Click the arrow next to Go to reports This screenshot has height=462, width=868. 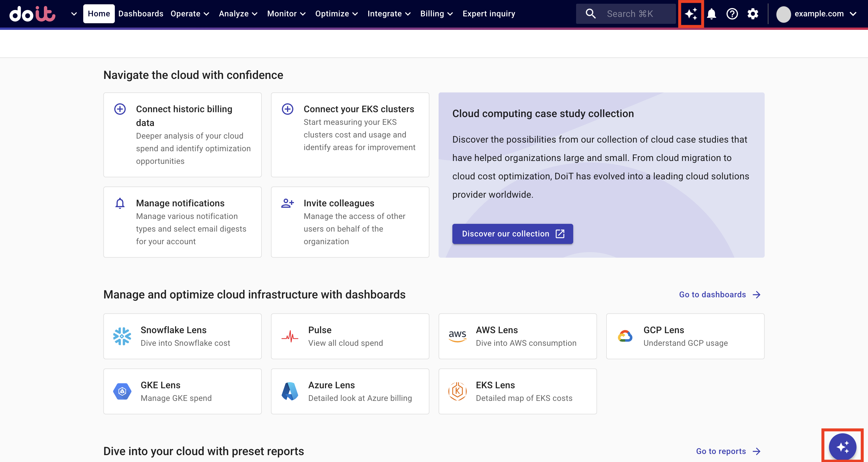coord(756,452)
